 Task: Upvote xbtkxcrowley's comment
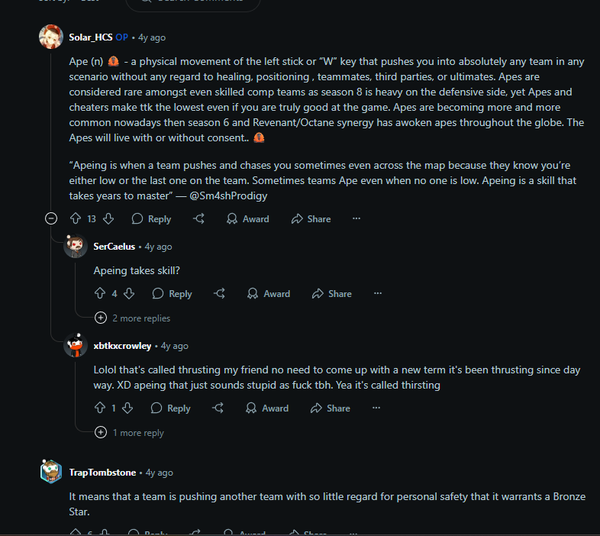[x=99, y=408]
